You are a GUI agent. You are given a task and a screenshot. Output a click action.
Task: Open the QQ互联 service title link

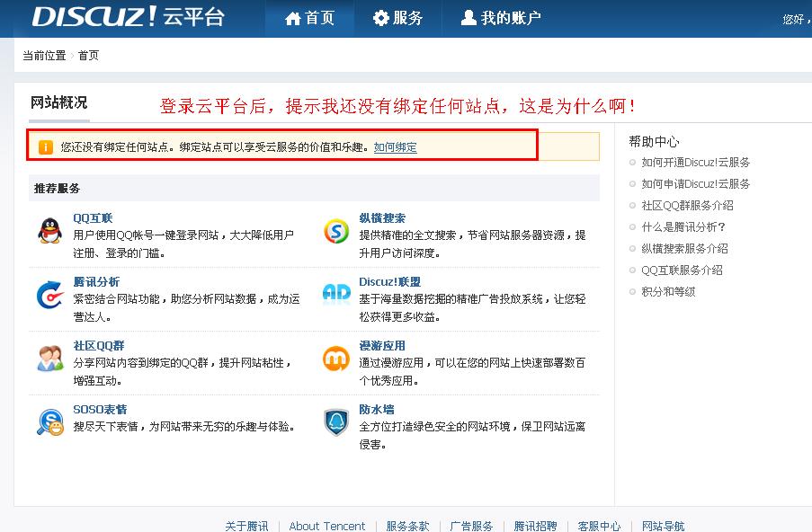[x=93, y=218]
